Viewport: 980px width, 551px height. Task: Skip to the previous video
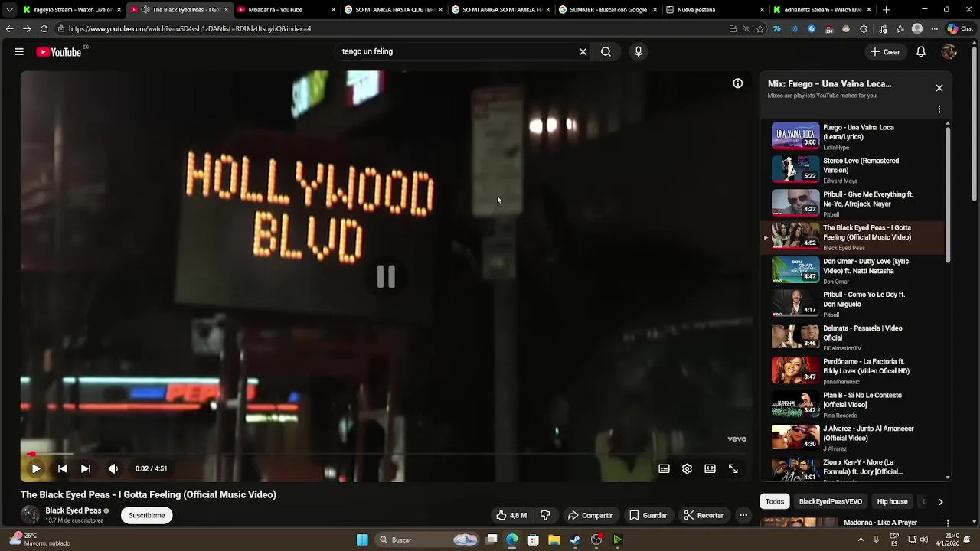coord(63,468)
